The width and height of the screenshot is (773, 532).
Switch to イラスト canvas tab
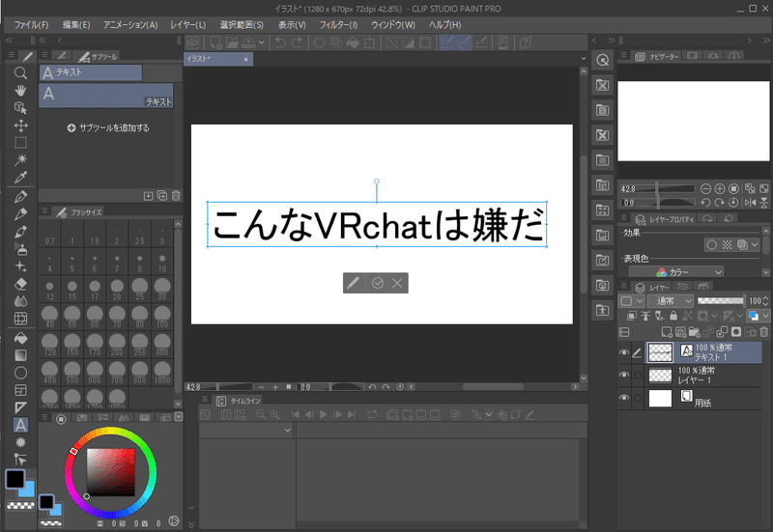pos(218,59)
